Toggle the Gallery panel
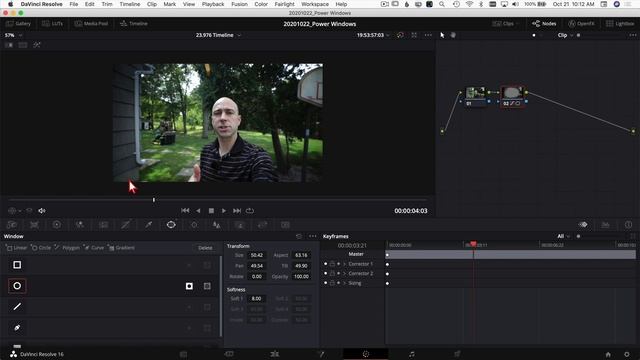The image size is (640, 360). tap(18, 24)
